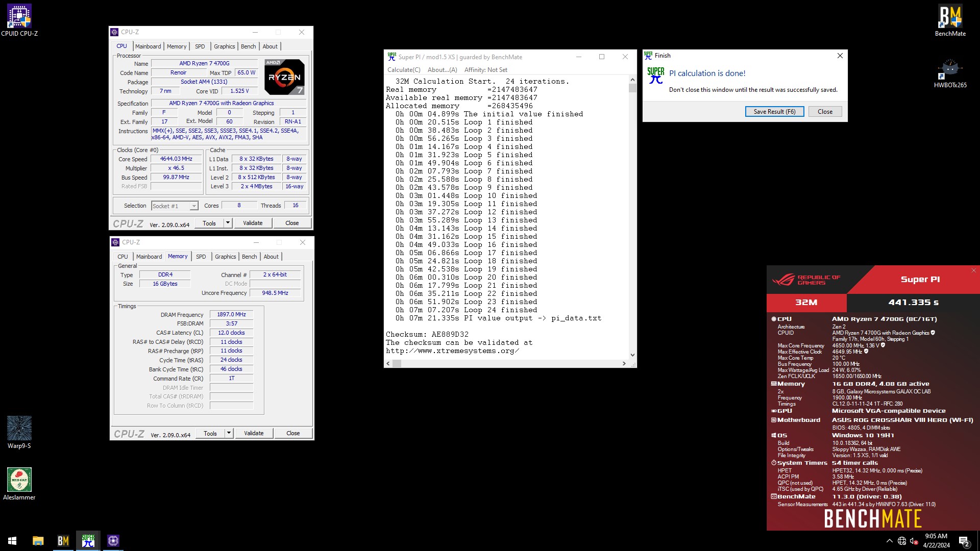The image size is (980, 551).
Task: Open the Mainboard tab in upper CPU-Z window
Action: pos(148,46)
